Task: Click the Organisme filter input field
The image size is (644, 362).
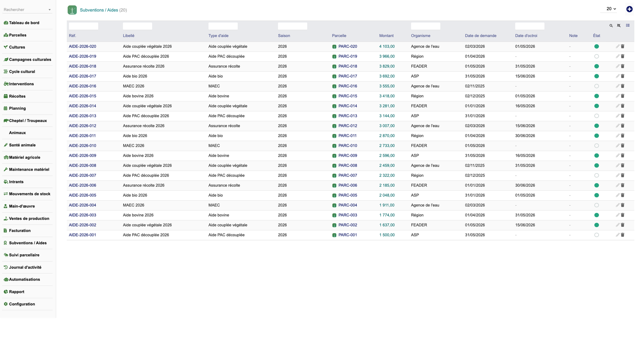Action: coord(425,26)
